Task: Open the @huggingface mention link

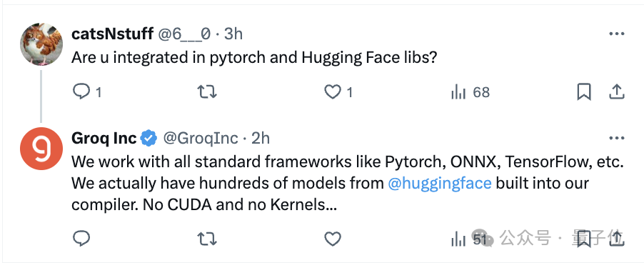Action: pyautogui.click(x=440, y=183)
